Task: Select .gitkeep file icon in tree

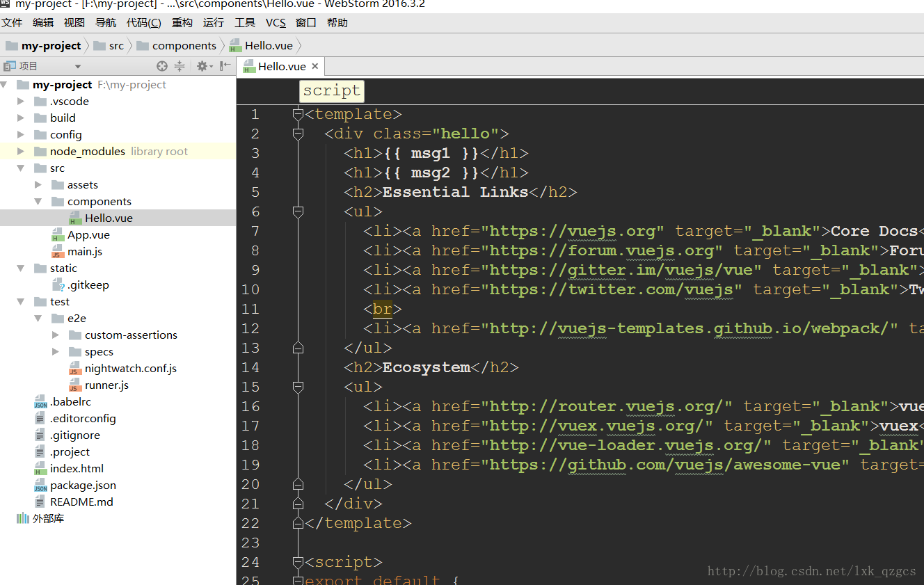Action: click(58, 285)
